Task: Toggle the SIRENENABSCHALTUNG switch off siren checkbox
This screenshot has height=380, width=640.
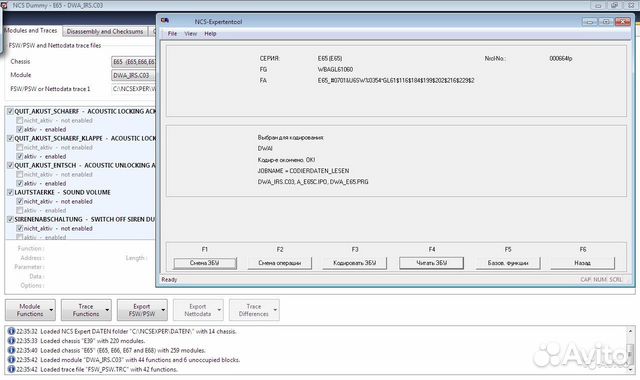Action: click(x=10, y=219)
